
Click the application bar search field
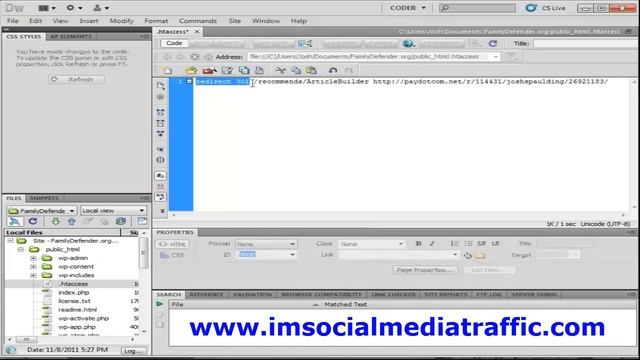click(x=477, y=8)
